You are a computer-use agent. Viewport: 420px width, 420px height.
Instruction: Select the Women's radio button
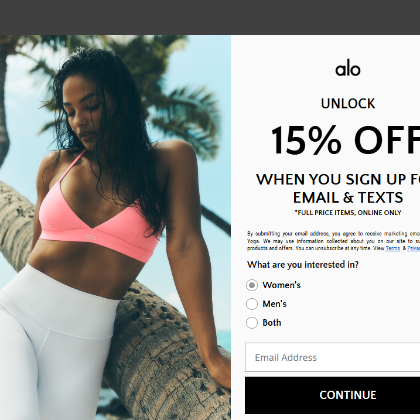252,285
